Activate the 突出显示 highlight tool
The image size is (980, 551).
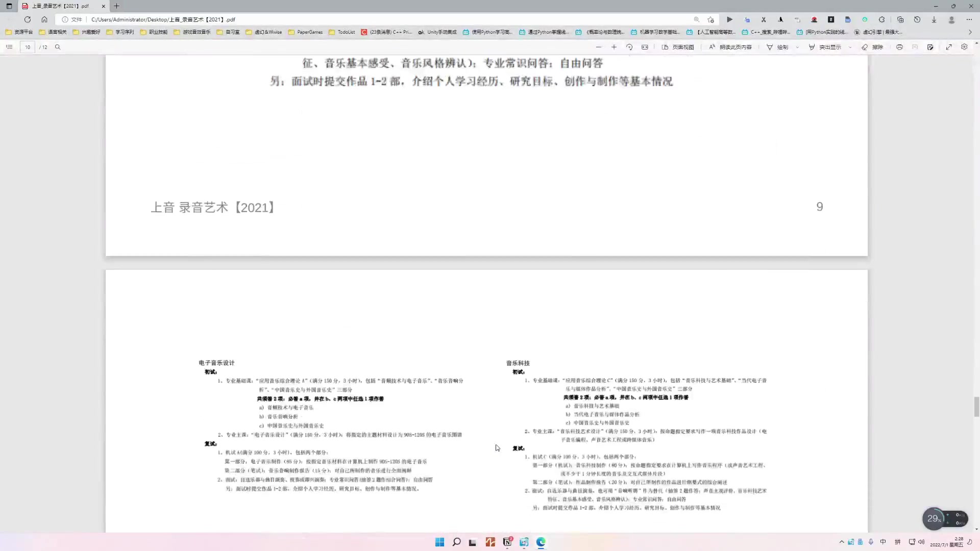[825, 47]
